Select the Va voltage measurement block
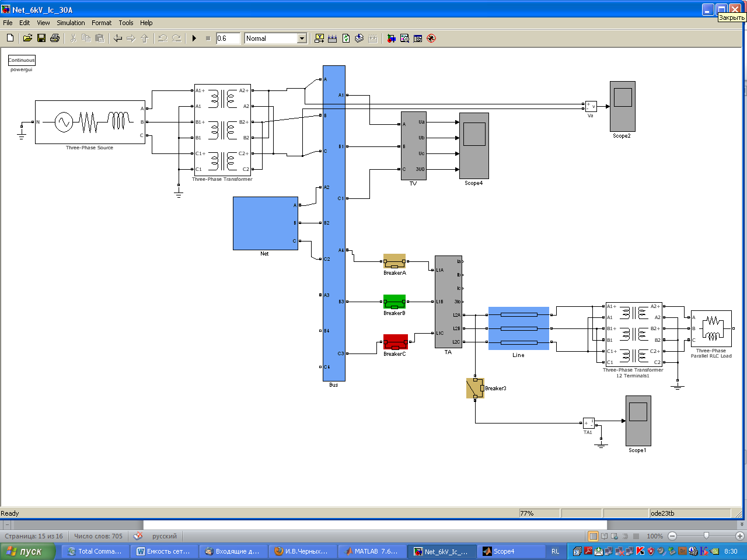The image size is (747, 560). click(591, 106)
